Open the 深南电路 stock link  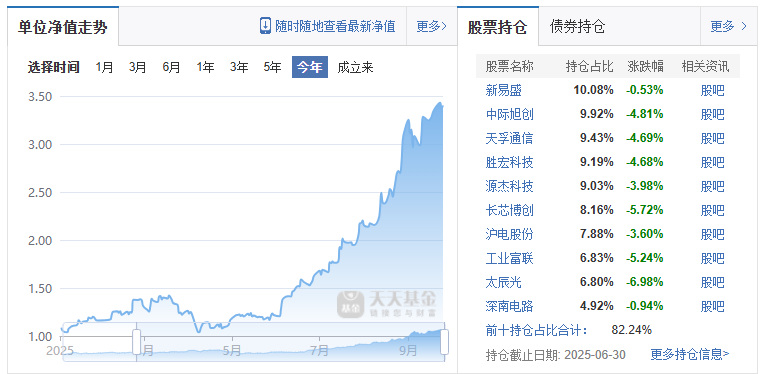coord(509,306)
